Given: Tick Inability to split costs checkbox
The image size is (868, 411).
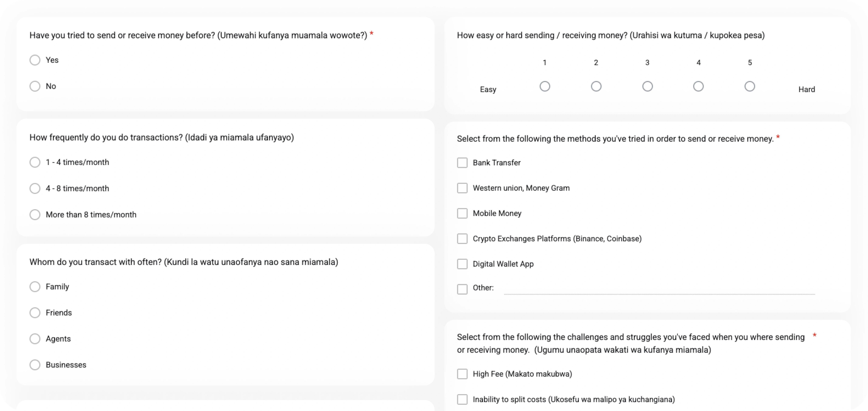Looking at the screenshot, I should 462,400.
